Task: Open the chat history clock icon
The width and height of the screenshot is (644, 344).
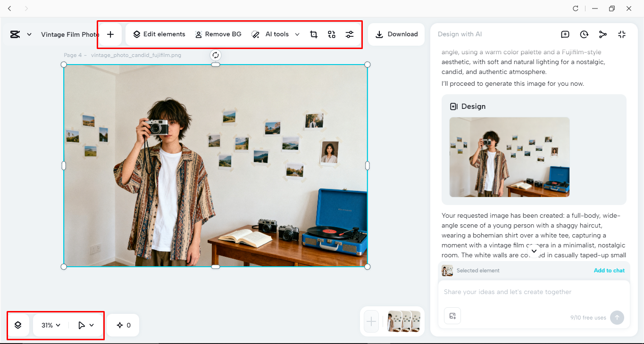Action: [x=584, y=34]
